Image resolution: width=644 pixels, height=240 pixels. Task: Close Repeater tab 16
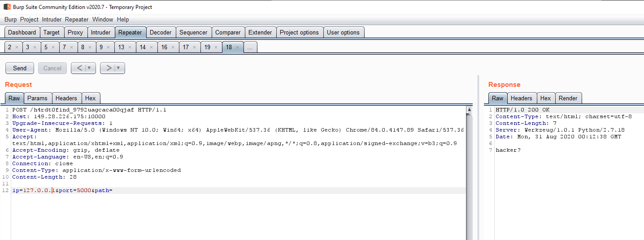173,47
